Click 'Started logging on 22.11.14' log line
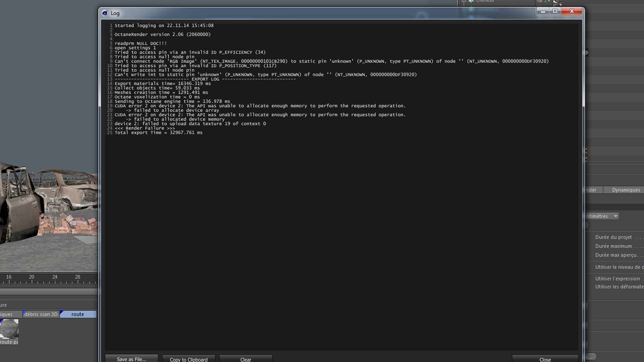644x362 pixels. click(x=164, y=25)
